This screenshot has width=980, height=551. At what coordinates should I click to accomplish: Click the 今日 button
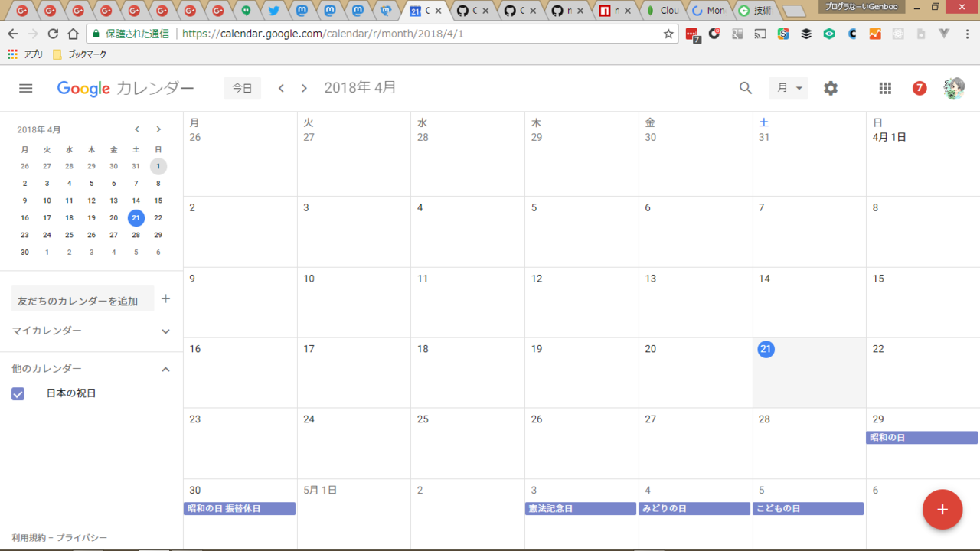(x=242, y=88)
